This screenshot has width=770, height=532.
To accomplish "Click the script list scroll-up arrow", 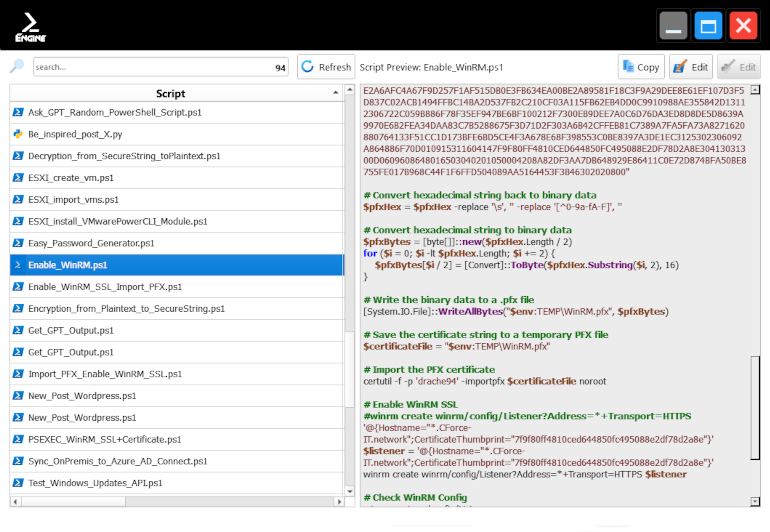I will 349,91.
